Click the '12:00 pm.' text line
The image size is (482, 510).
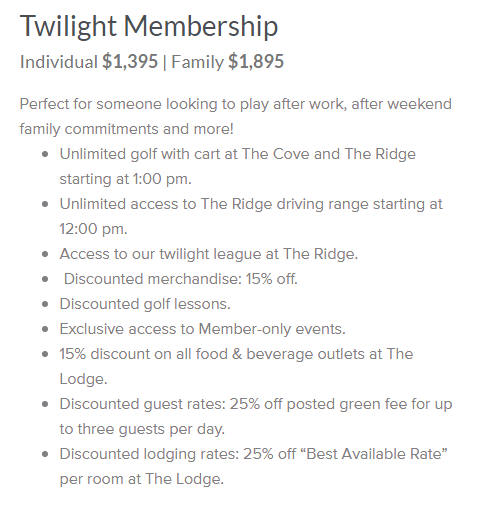click(94, 229)
